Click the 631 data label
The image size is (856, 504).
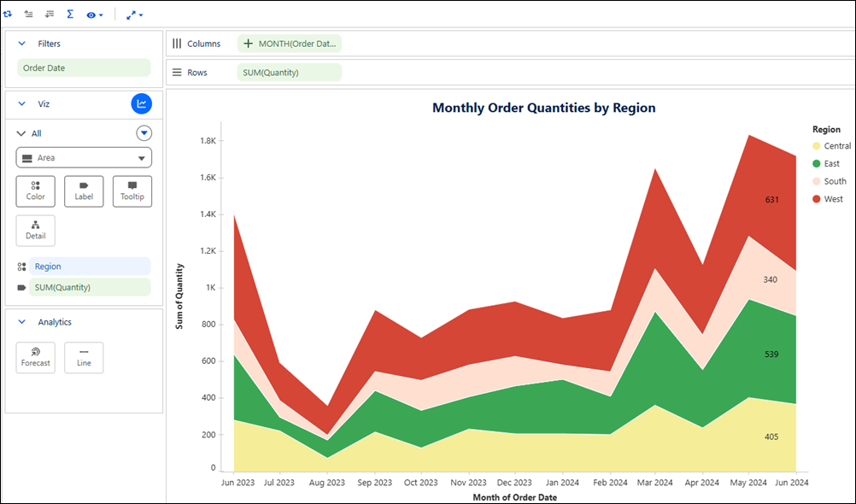pyautogui.click(x=772, y=200)
